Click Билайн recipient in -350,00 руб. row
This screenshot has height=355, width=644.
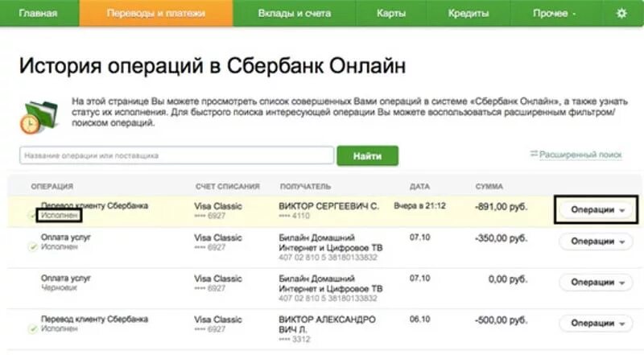pyautogui.click(x=331, y=242)
